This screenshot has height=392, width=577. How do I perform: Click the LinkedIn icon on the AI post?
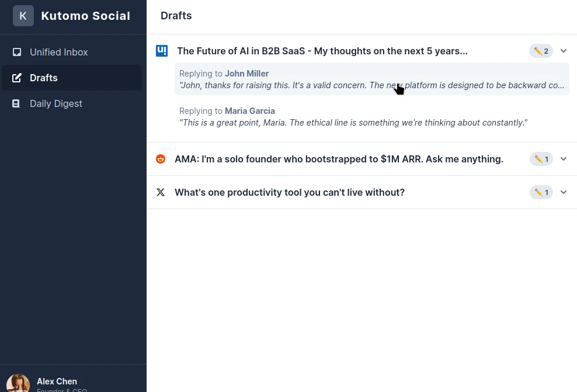[x=161, y=51]
